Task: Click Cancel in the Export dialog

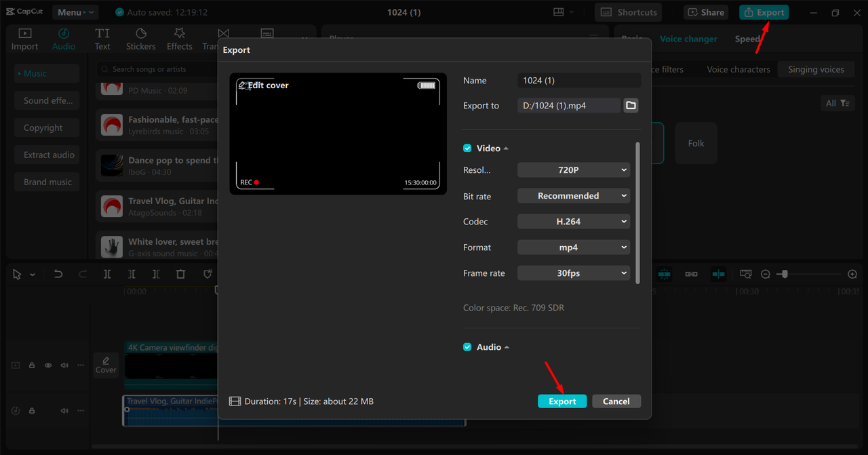Action: pos(616,401)
